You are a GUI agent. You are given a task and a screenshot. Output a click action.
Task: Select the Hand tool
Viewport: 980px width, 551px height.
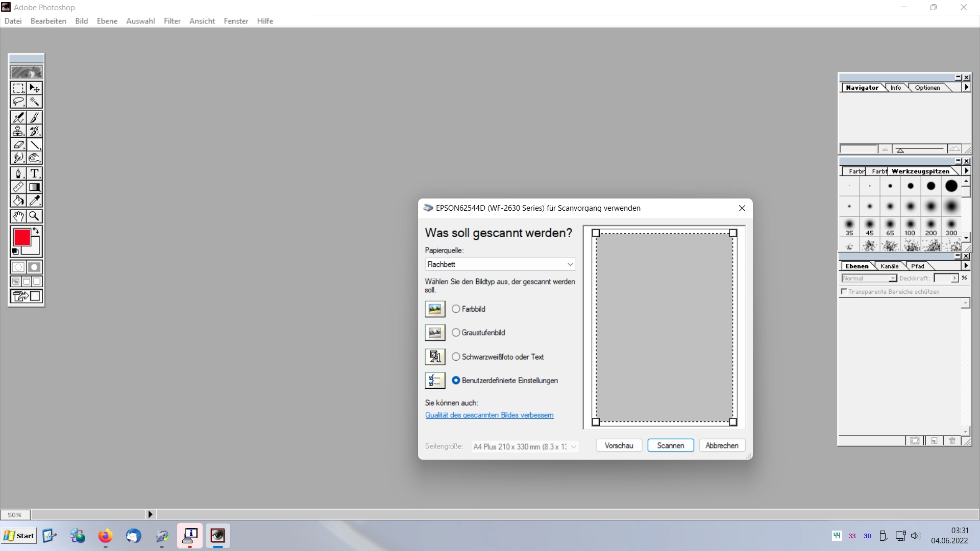coord(18,216)
